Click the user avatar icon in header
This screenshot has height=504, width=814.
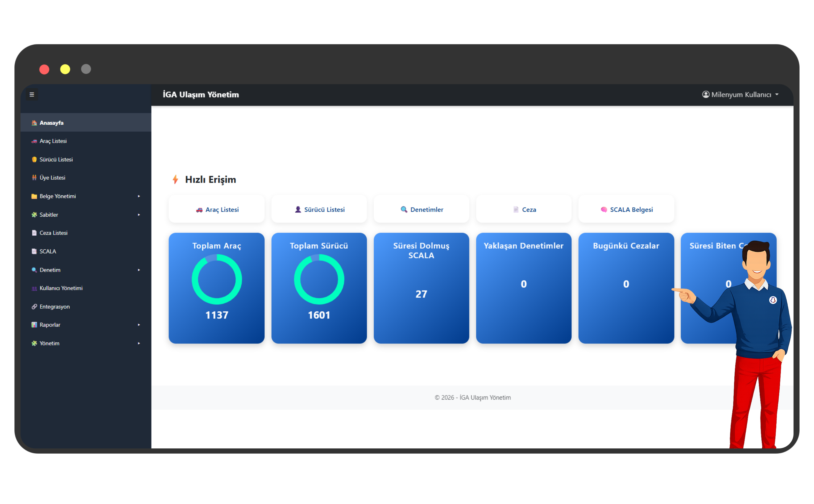point(705,94)
